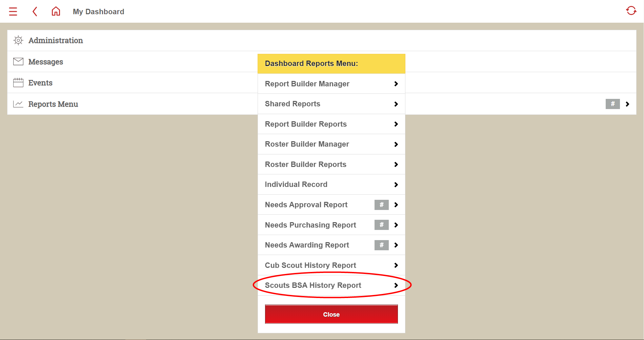Select Individual Record
This screenshot has height=340, width=644.
click(x=331, y=185)
